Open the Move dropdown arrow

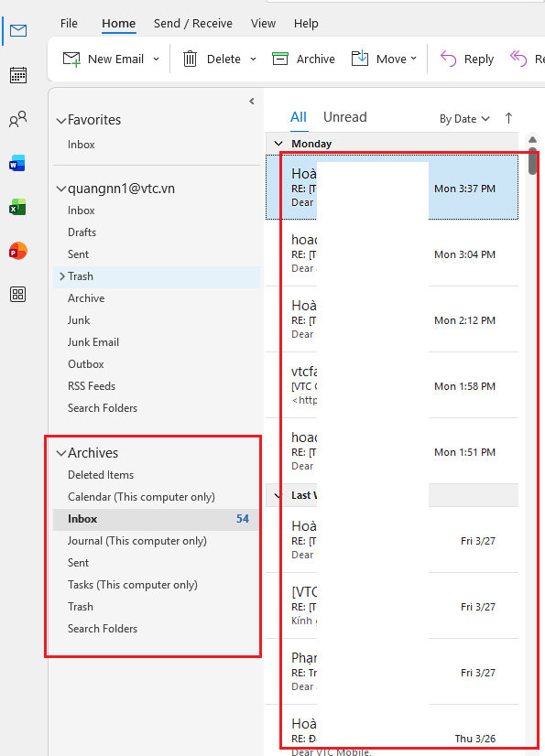414,59
